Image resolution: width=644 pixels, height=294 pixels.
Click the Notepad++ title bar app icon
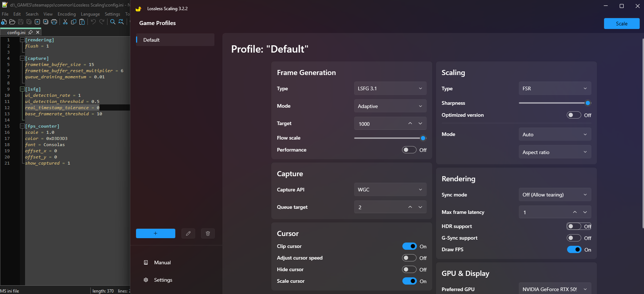[5, 5]
